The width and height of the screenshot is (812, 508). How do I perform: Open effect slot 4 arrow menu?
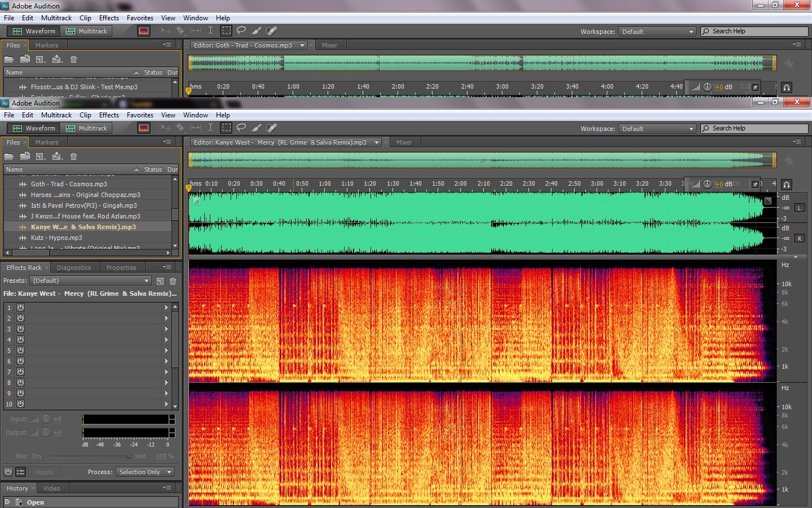click(x=166, y=340)
